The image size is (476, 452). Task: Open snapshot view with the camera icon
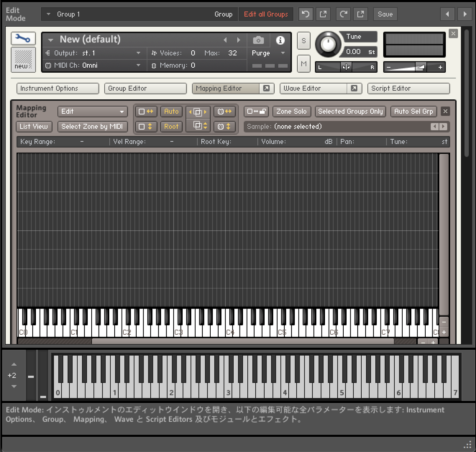258,40
